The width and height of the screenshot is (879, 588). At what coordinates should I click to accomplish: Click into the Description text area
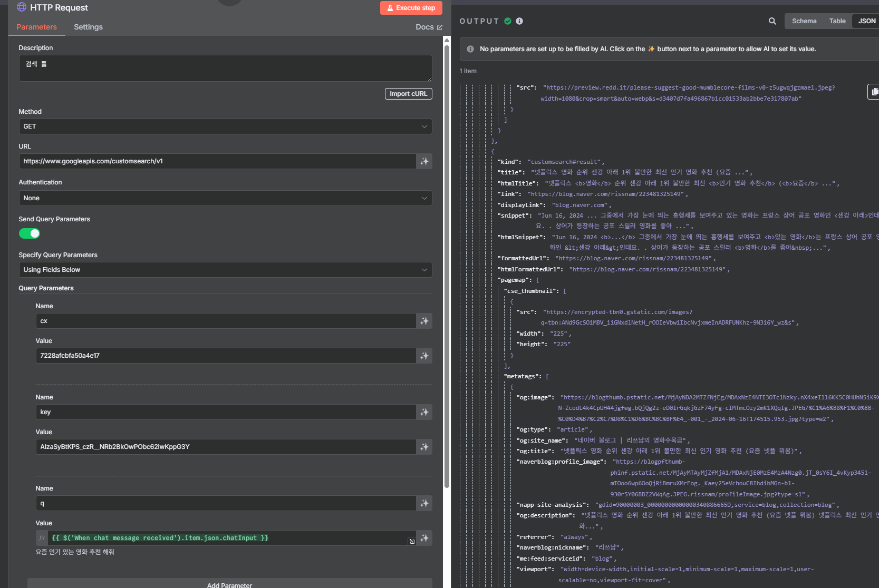point(225,68)
